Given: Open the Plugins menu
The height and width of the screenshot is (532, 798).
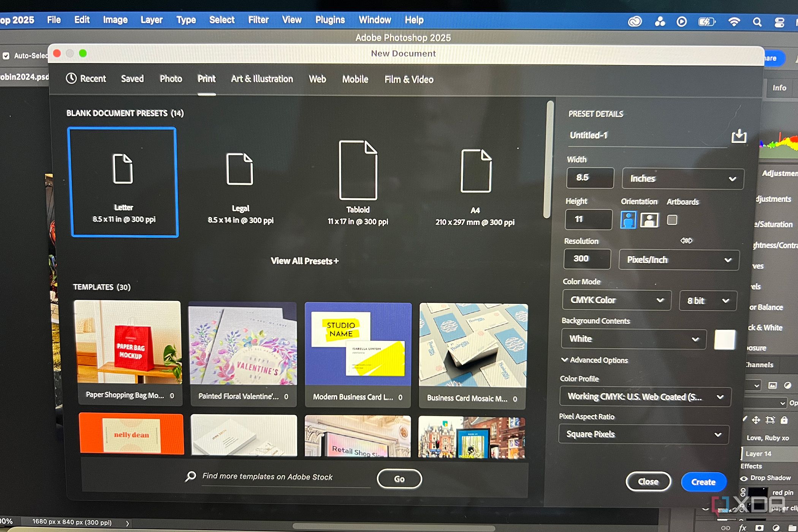Looking at the screenshot, I should pyautogui.click(x=330, y=20).
